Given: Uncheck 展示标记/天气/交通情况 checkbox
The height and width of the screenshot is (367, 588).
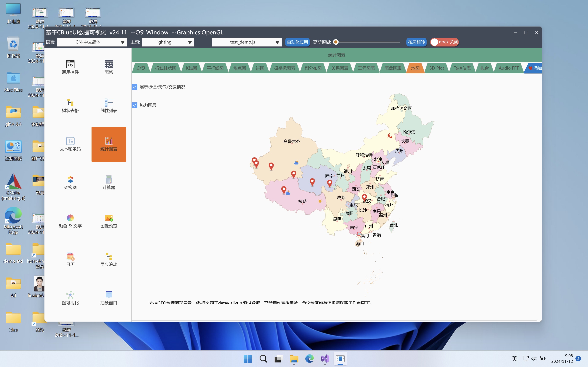Looking at the screenshot, I should 135,87.
